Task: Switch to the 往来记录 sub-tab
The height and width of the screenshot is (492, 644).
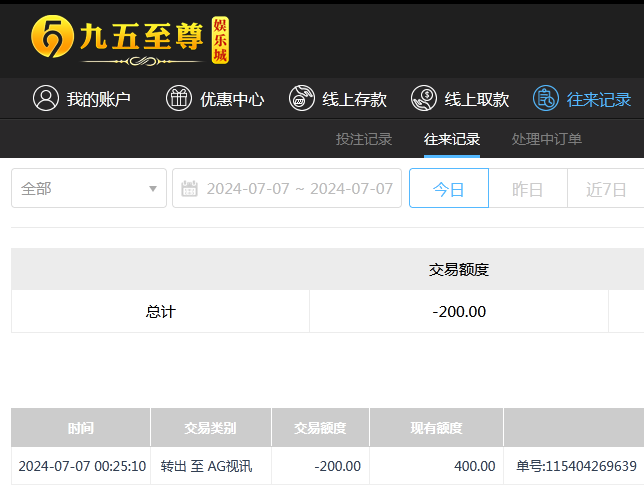Action: click(452, 139)
